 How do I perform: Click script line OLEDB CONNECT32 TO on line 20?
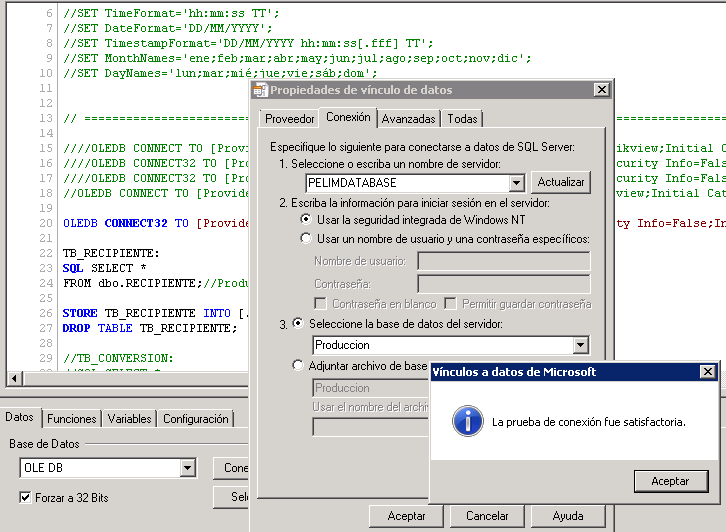pos(156,223)
